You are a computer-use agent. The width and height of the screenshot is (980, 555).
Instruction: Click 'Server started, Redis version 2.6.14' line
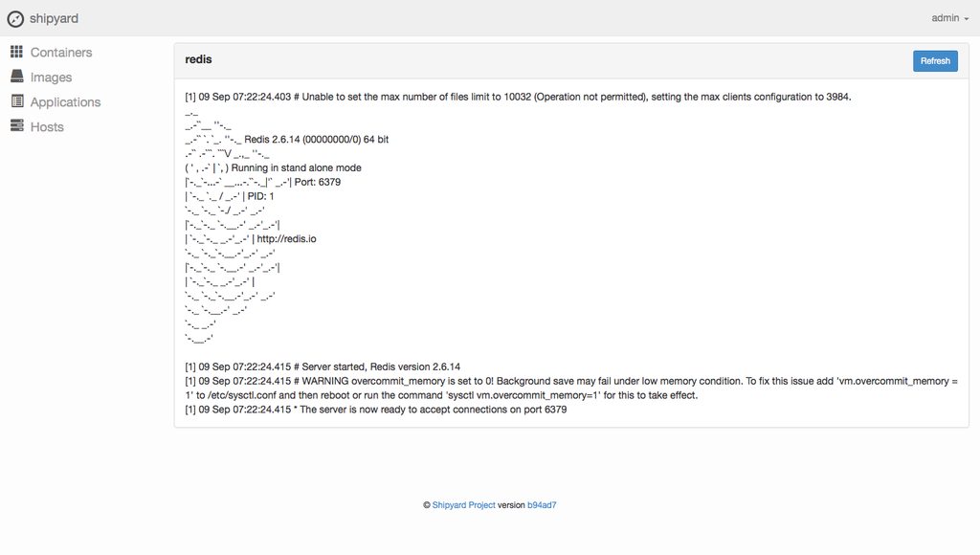pyautogui.click(x=323, y=366)
